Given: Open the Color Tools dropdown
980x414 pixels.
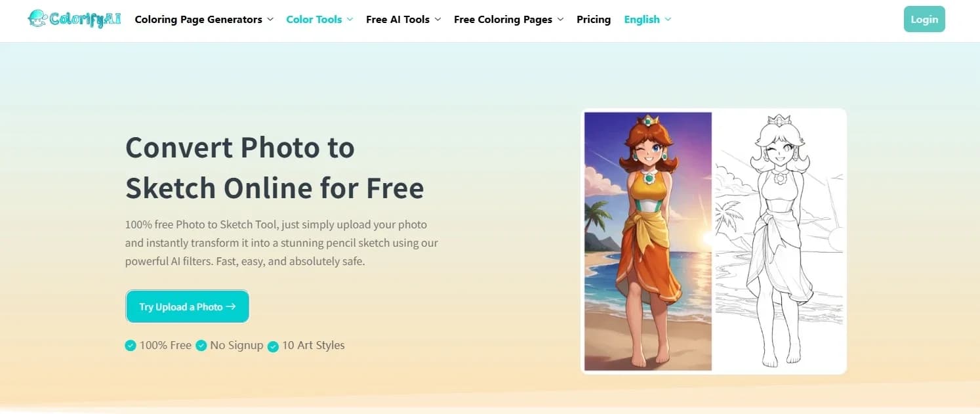Looking at the screenshot, I should [x=319, y=20].
